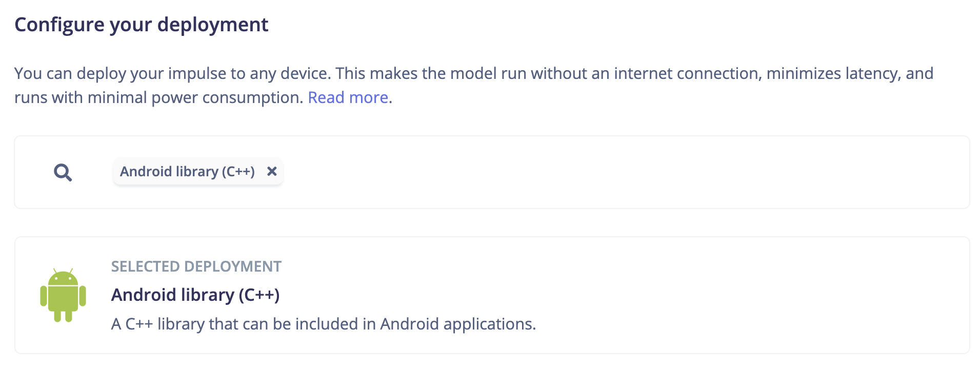Click the search icon to focus deployment search
The height and width of the screenshot is (370, 980).
coord(63,172)
